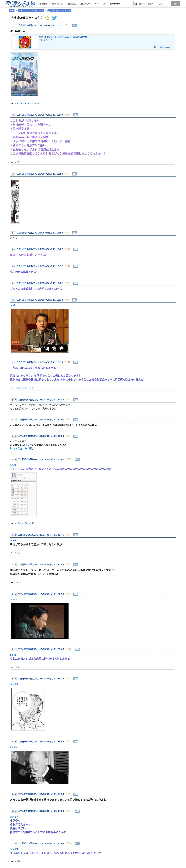Open reply link >>26 under post 22
Viewport: 186px width, 868px height.
18,861
